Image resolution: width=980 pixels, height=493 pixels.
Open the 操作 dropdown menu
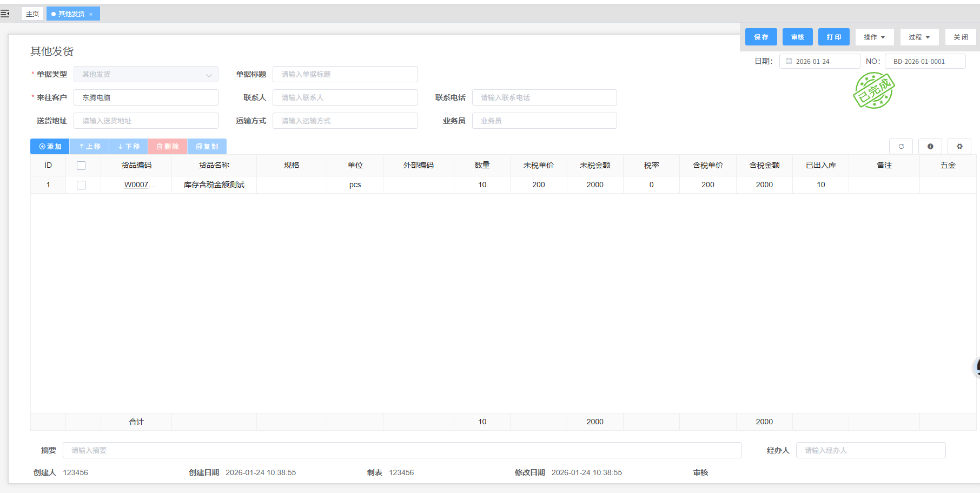point(874,37)
